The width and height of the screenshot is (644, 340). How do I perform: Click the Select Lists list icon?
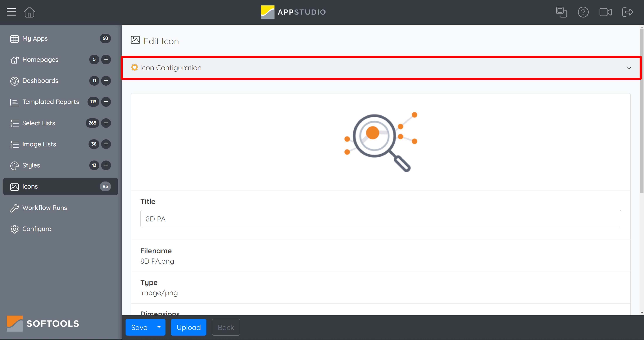point(14,124)
